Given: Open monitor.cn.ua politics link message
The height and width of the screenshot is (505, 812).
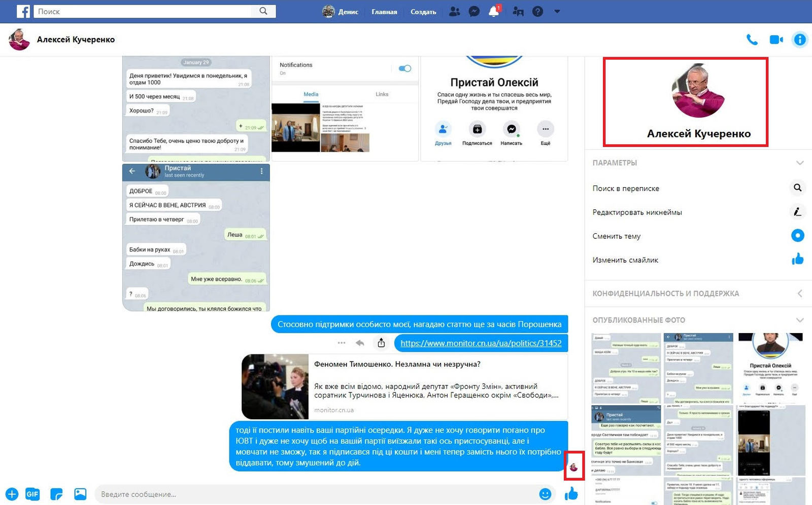Looking at the screenshot, I should click(x=481, y=343).
